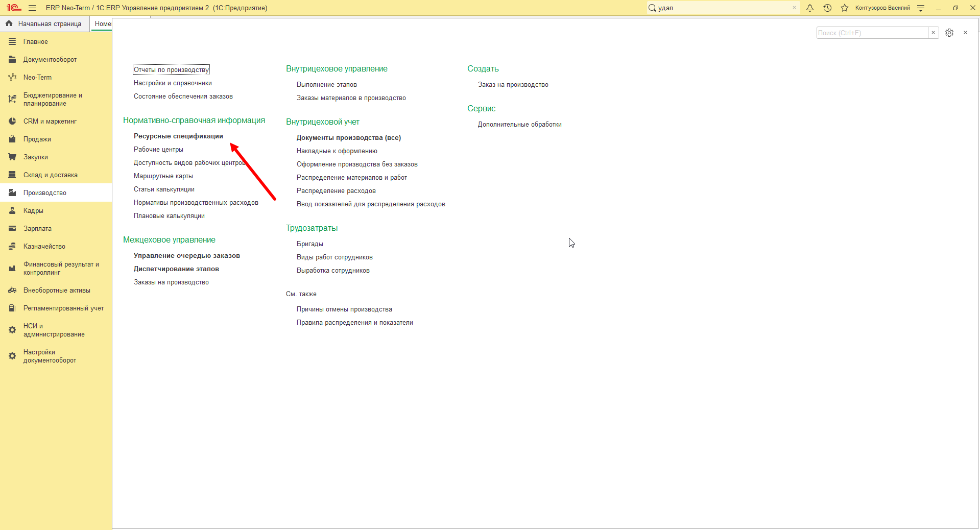Open Управление очередью заказов
Viewport: 980px width, 530px height.
[x=187, y=256]
